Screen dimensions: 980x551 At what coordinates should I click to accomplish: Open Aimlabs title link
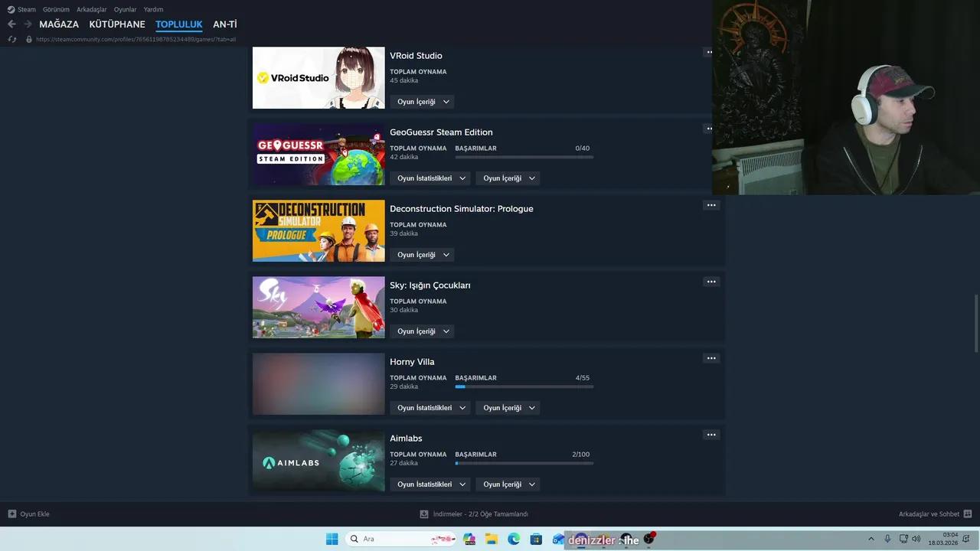click(406, 439)
